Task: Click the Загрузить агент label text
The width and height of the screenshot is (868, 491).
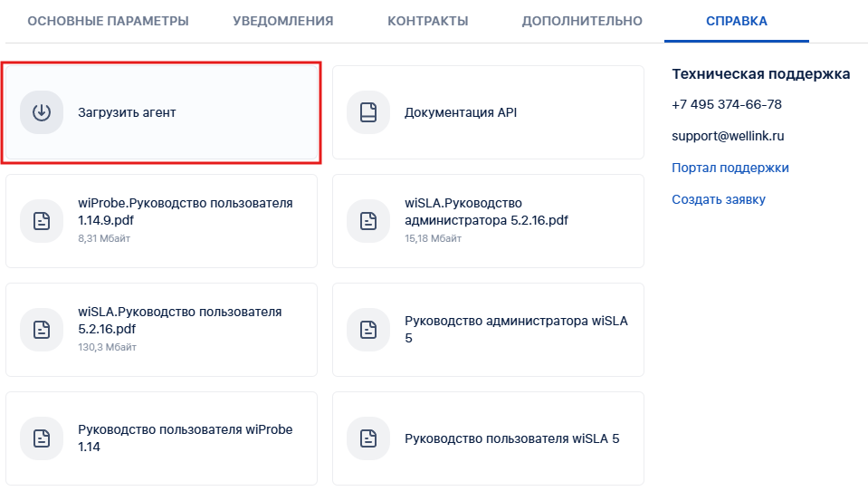Action: (127, 112)
